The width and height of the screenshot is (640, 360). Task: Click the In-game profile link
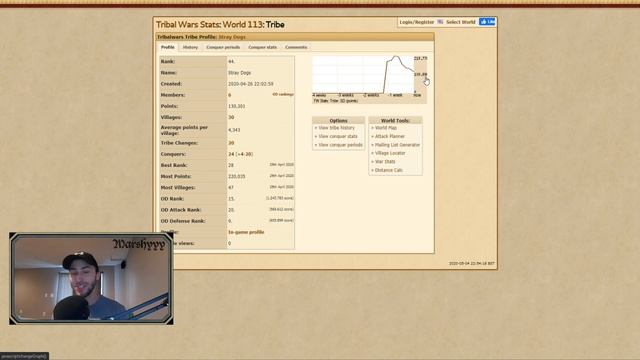pos(246,232)
